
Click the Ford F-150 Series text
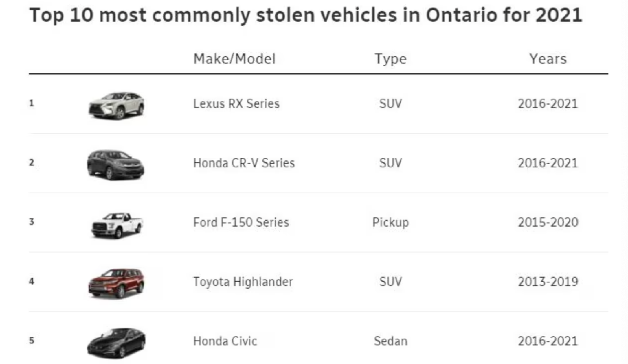coord(241,222)
